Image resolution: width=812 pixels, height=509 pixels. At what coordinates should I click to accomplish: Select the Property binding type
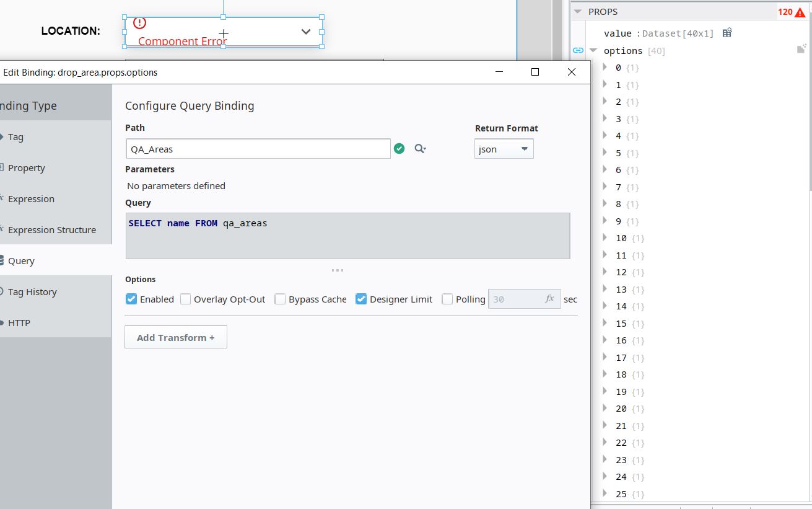tap(56, 168)
